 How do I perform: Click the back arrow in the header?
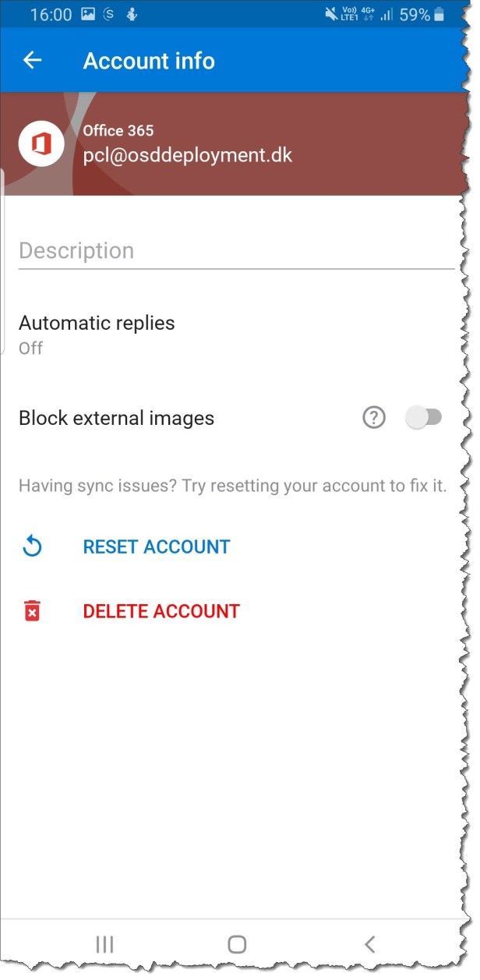coord(32,61)
